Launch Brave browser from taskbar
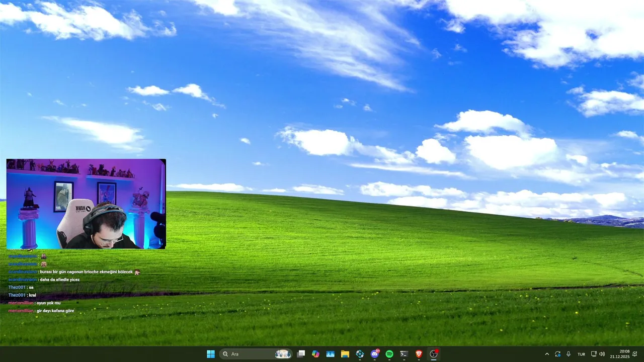Viewport: 644px width, 362px height. pos(419,354)
